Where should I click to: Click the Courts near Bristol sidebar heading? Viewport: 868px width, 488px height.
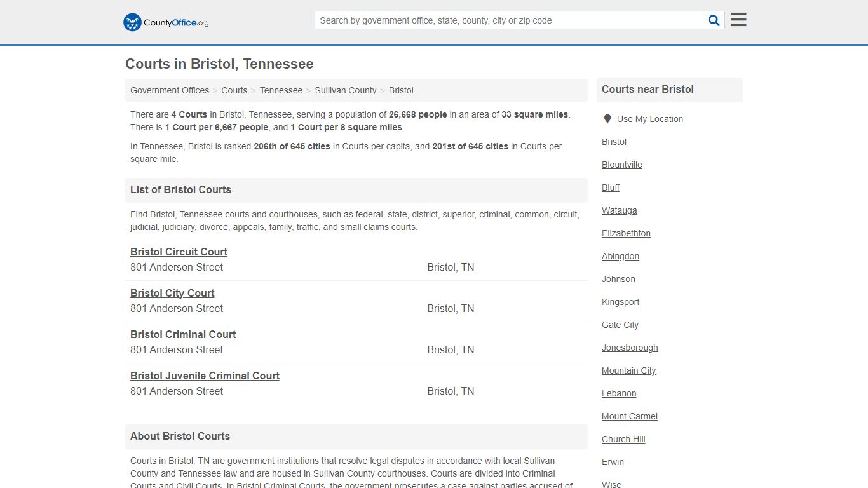coord(648,89)
